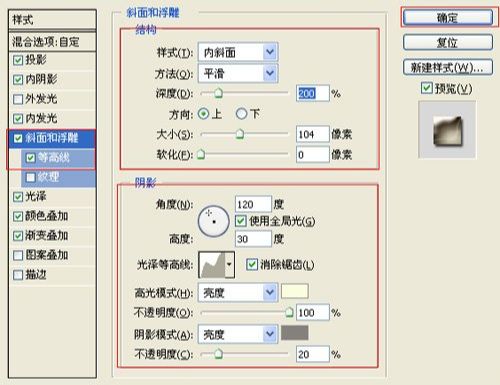Click the 软化 value field showing 0

pyautogui.click(x=312, y=155)
